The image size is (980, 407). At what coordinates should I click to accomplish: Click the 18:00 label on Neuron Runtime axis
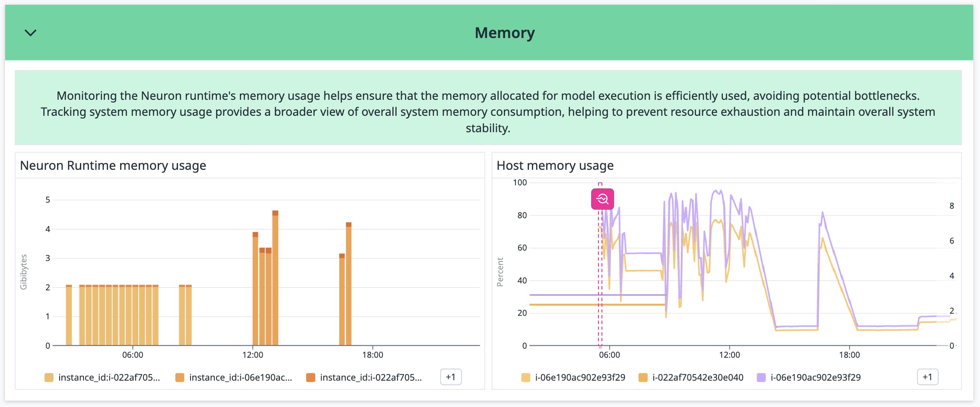tap(372, 355)
